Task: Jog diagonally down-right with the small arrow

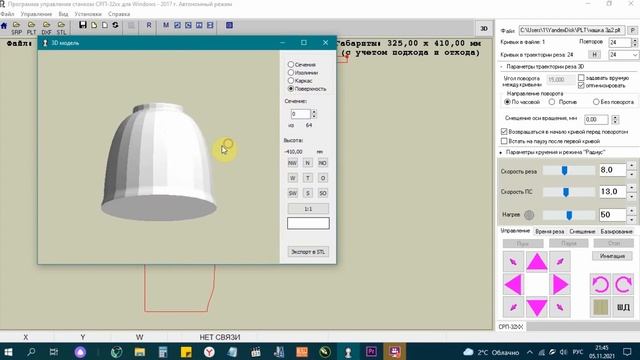Action: coord(560,307)
